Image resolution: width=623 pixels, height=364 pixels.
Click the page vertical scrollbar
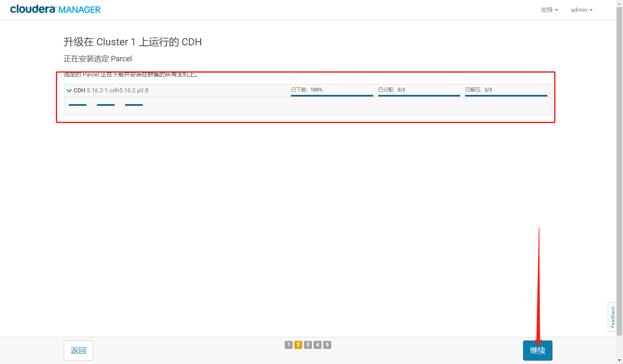click(619, 172)
